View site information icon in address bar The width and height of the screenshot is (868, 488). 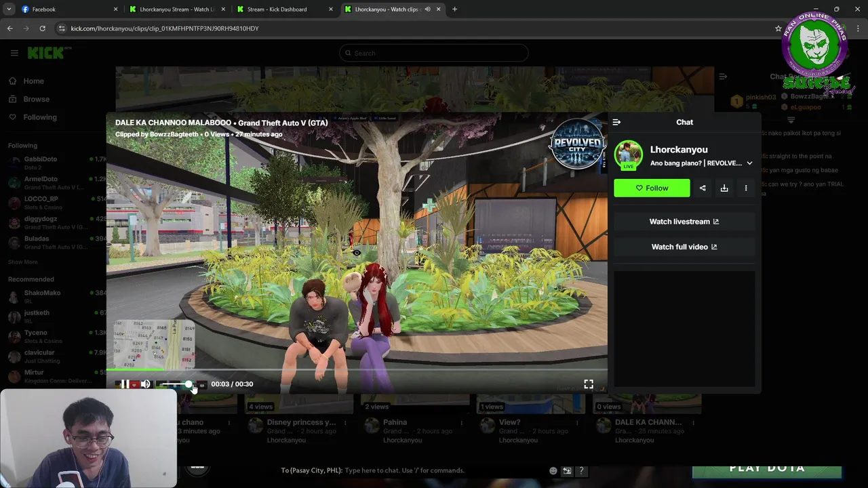click(x=62, y=28)
